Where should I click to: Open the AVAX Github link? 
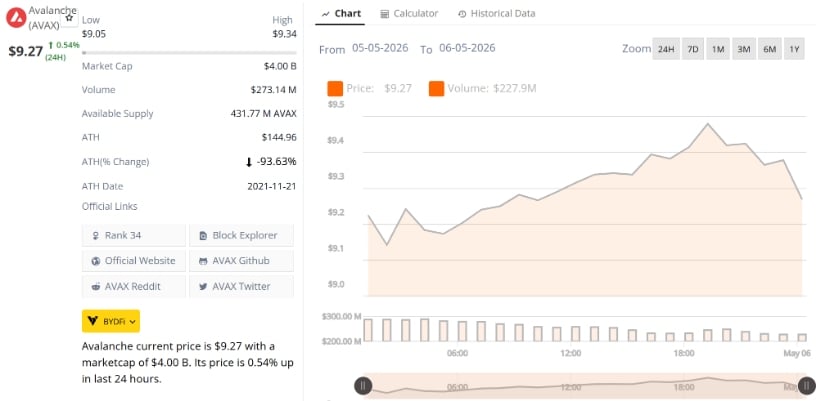(x=241, y=261)
